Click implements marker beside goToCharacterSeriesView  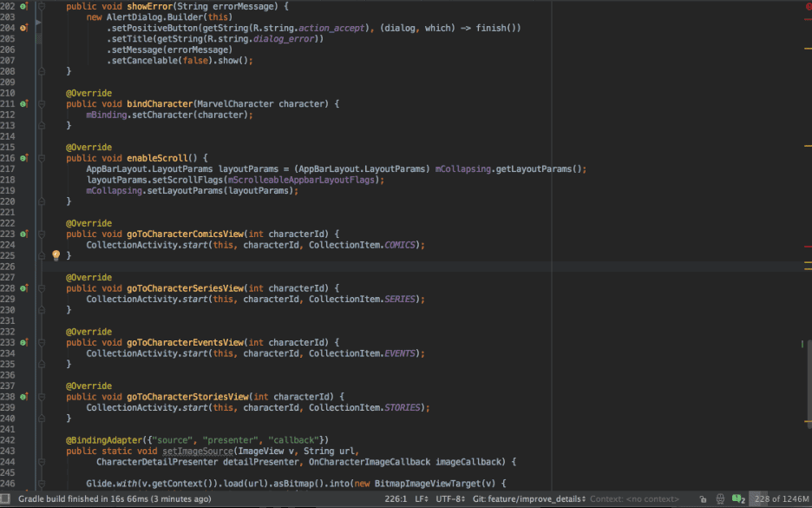click(23, 288)
